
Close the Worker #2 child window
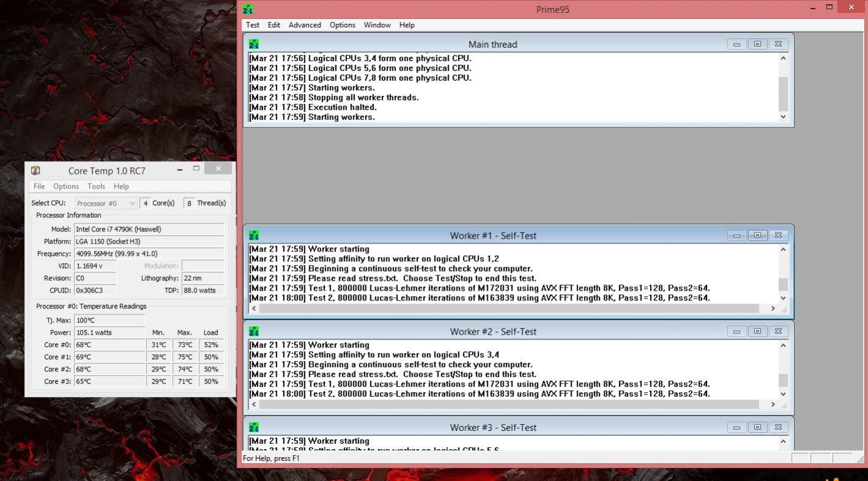(x=778, y=331)
